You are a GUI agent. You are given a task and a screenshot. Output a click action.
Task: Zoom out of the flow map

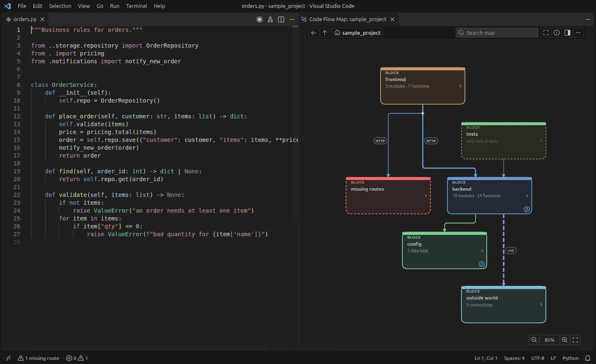(534, 340)
